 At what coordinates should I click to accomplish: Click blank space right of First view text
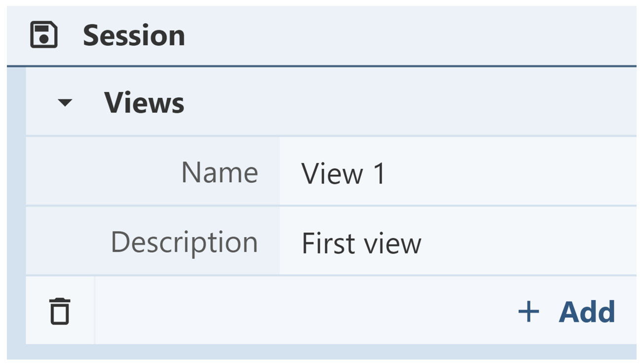528,243
